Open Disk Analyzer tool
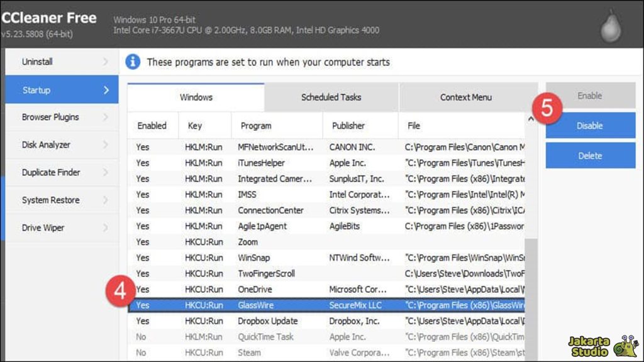The width and height of the screenshot is (644, 362). 62,145
